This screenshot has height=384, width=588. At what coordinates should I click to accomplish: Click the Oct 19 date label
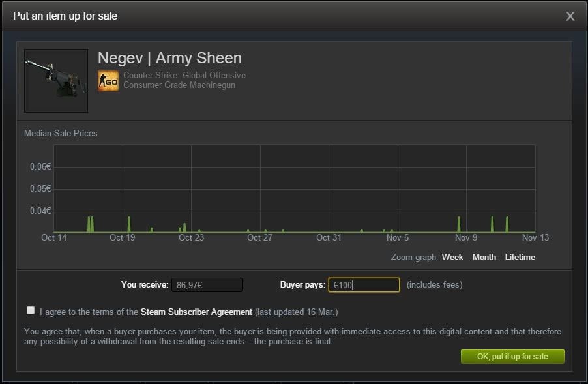coord(123,237)
